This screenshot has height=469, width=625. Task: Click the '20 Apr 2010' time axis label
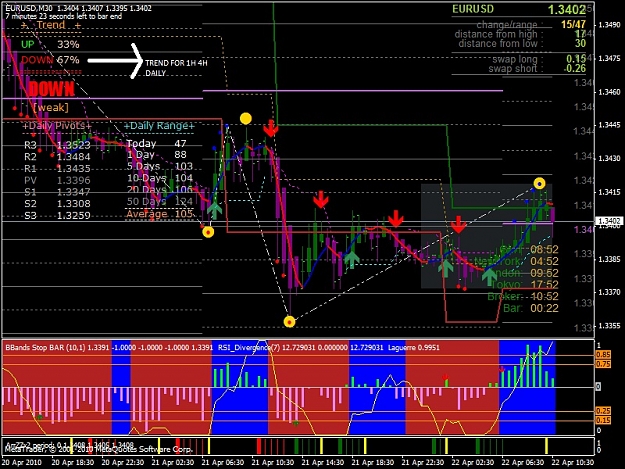click(22, 463)
